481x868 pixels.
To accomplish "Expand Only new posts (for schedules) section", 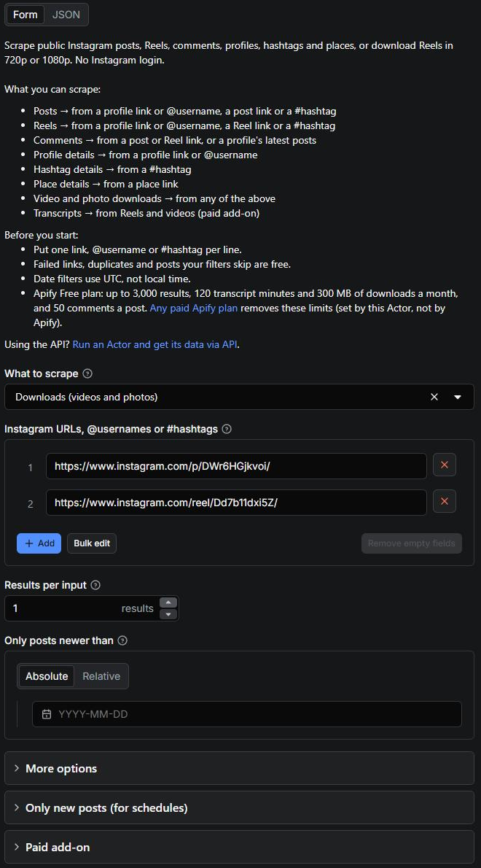I will 239,807.
